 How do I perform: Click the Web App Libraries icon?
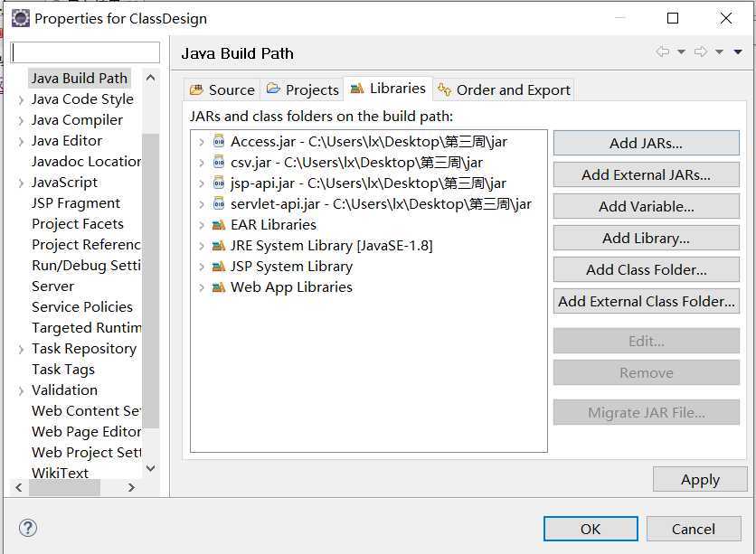click(x=219, y=287)
